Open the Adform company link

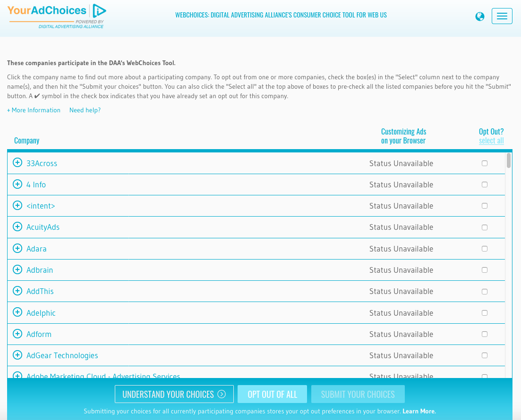point(39,334)
